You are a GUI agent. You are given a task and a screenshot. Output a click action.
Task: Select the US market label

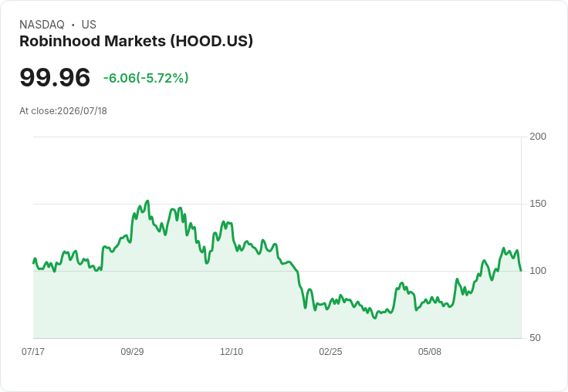tap(89, 25)
